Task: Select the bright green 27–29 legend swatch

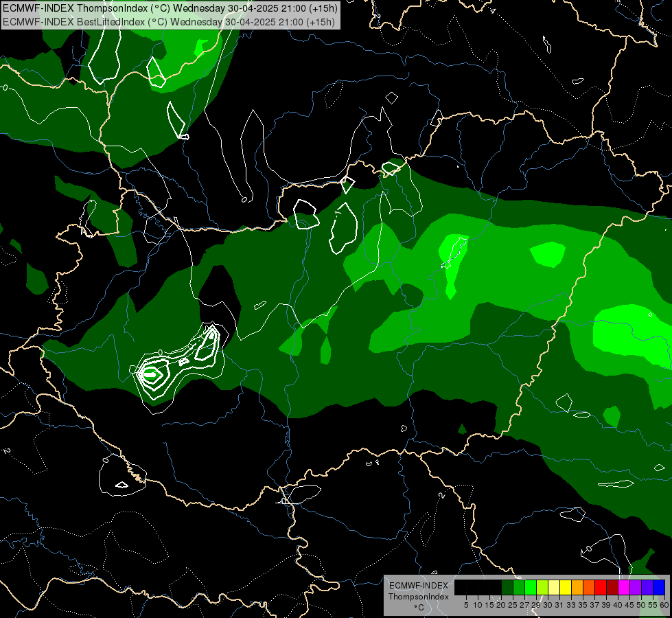Action: [x=531, y=587]
